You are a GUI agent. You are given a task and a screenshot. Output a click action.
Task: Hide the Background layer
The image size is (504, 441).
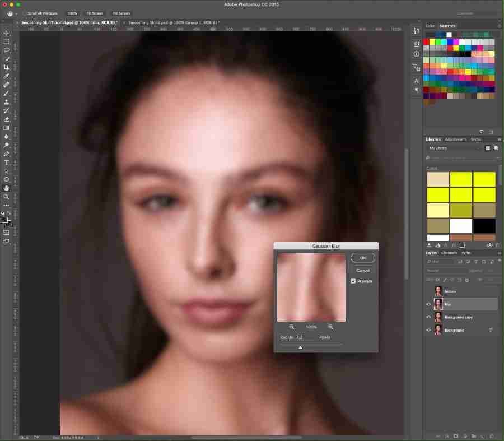coord(428,330)
